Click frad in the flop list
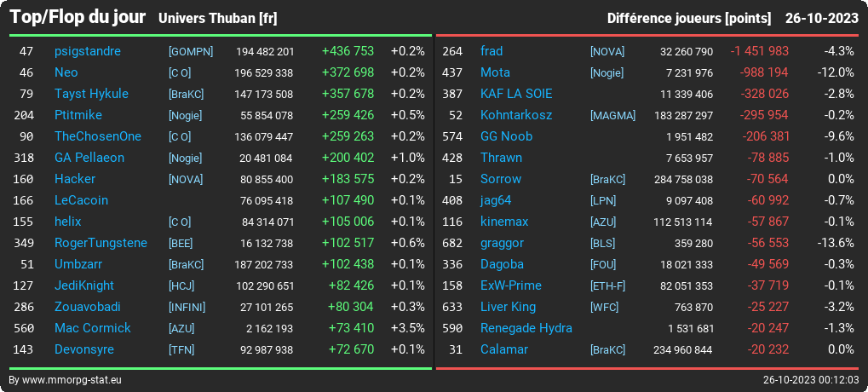This screenshot has height=392, width=868. pyautogui.click(x=491, y=51)
